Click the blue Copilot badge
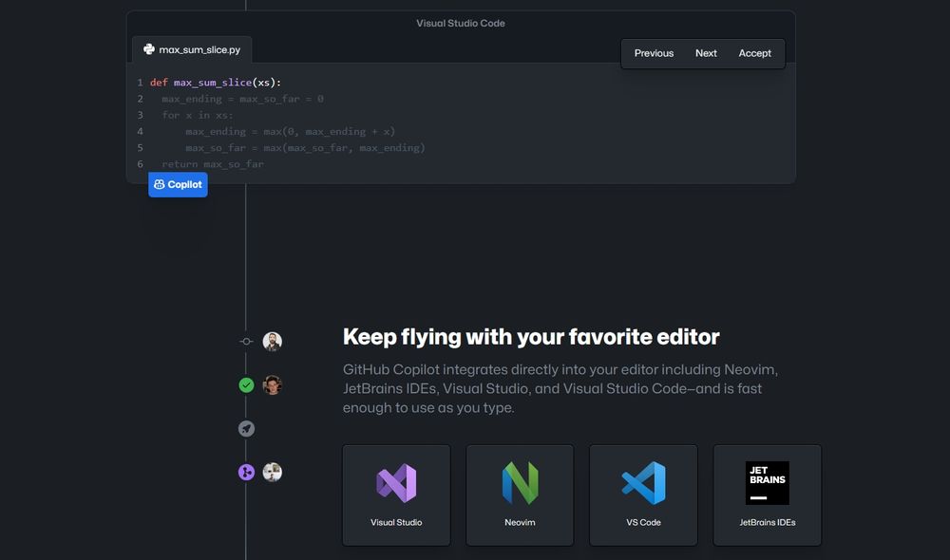This screenshot has height=560, width=950. [179, 185]
